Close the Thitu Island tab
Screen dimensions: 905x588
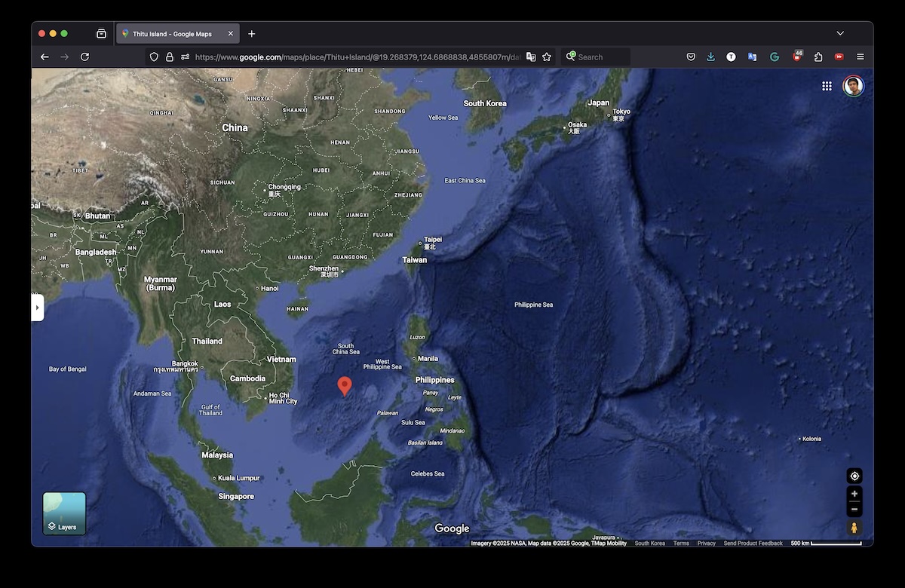231,34
